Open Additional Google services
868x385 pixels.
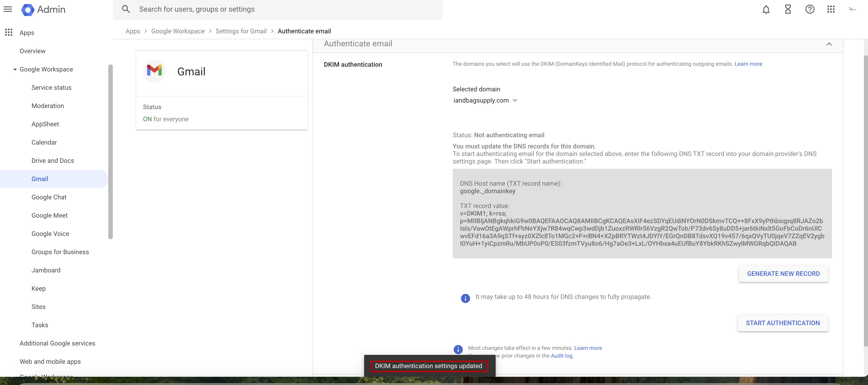(57, 343)
